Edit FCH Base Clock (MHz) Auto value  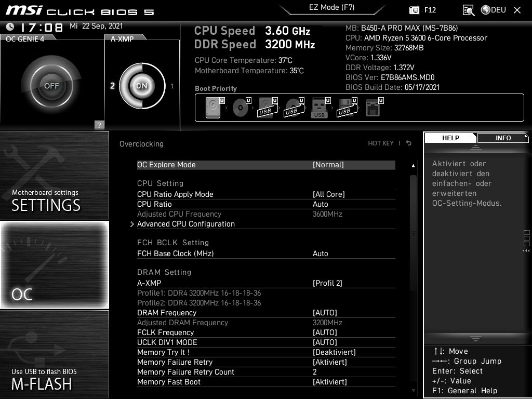pyautogui.click(x=320, y=254)
